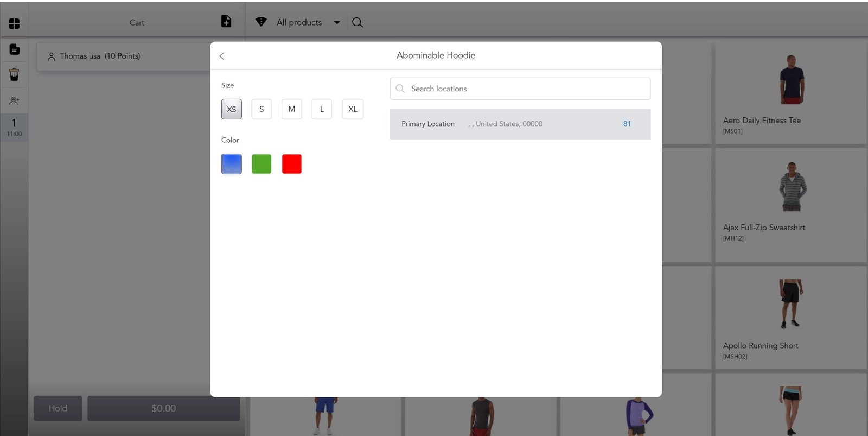868x436 pixels.
Task: Open the Aero Daily Fitness Tee product
Action: tap(791, 93)
